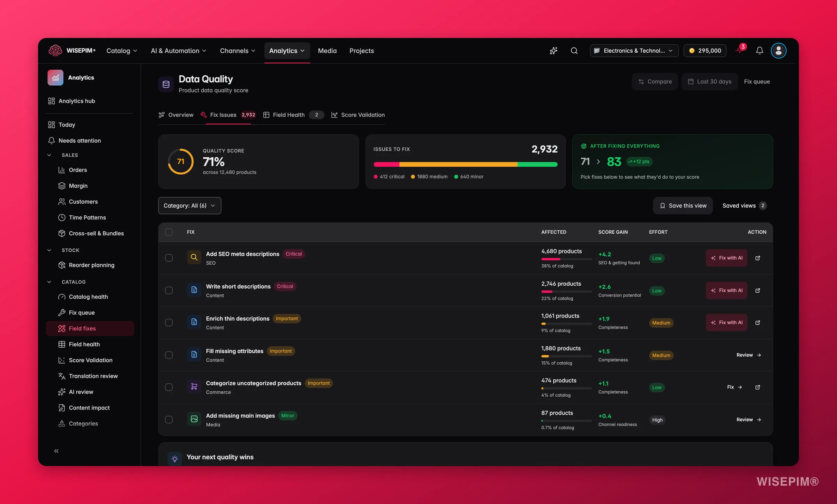
Task: Open the Electronics & Technol... workspace selector
Action: coord(634,51)
